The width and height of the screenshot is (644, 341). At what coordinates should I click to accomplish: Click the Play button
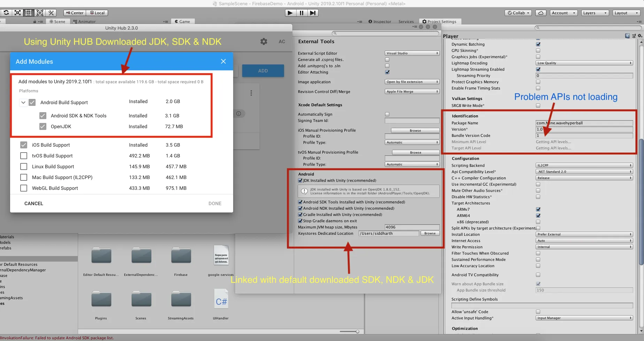(290, 13)
